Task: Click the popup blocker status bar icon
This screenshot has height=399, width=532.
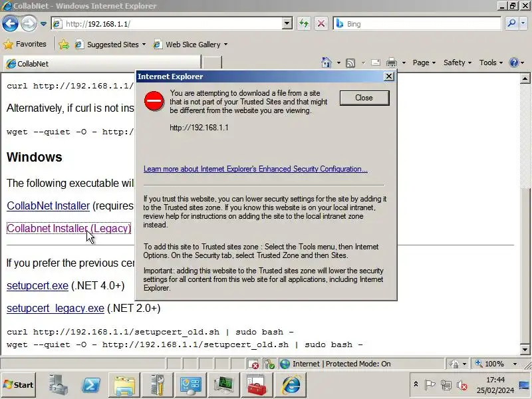Action: [x=253, y=364]
